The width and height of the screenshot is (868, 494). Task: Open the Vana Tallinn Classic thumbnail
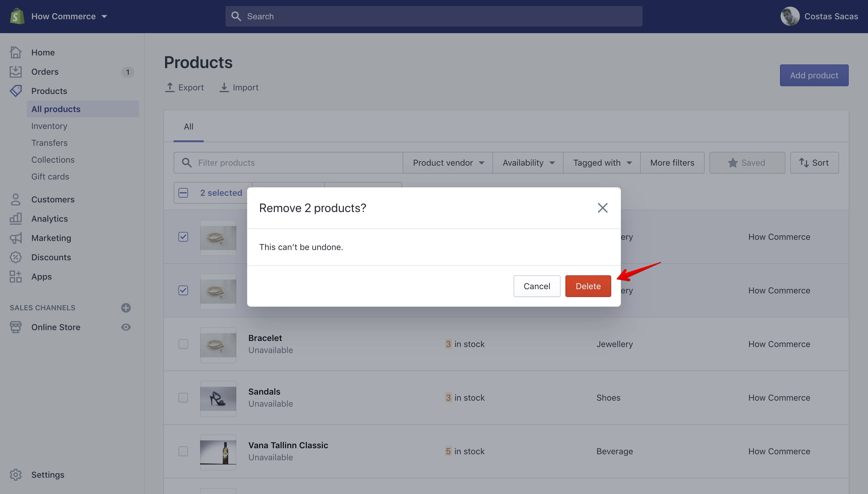pyautogui.click(x=218, y=452)
